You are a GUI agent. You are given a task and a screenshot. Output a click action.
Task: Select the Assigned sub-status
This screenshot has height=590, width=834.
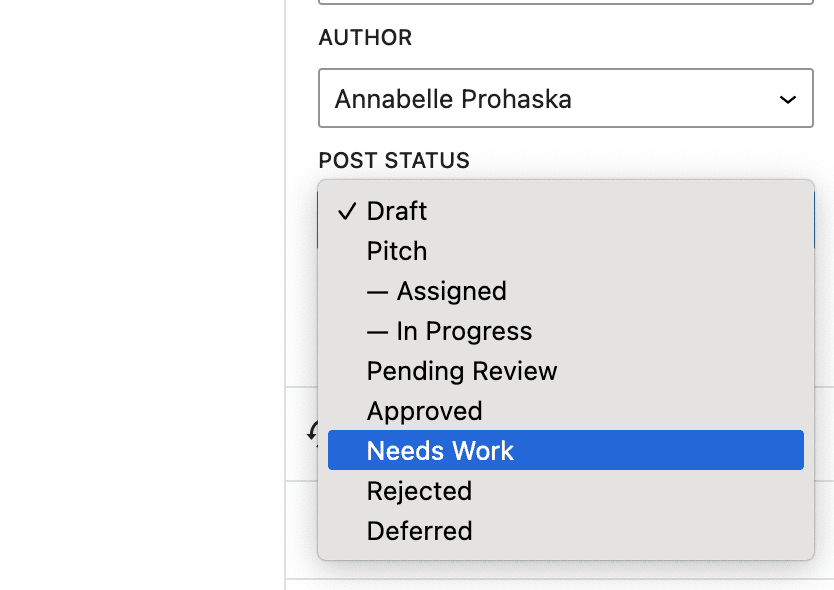(450, 291)
